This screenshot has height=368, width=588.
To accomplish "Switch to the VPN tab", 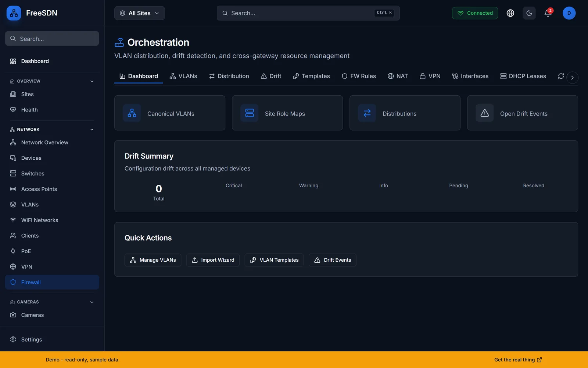I will [430, 76].
